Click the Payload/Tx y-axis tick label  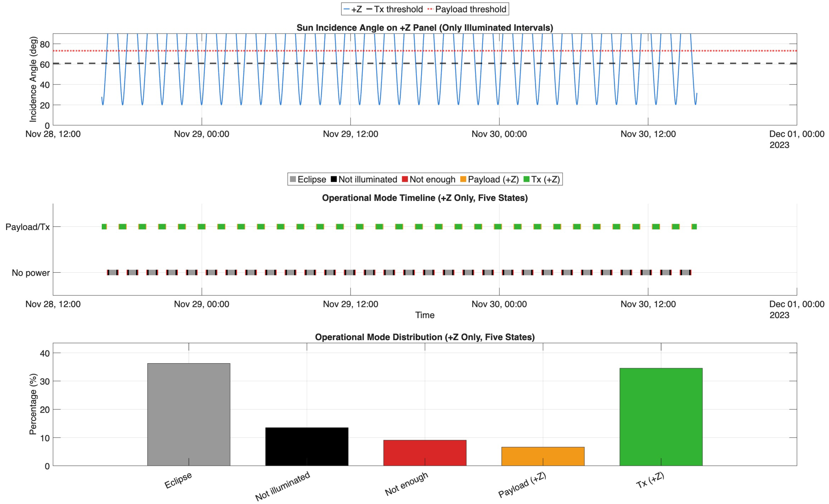27,227
